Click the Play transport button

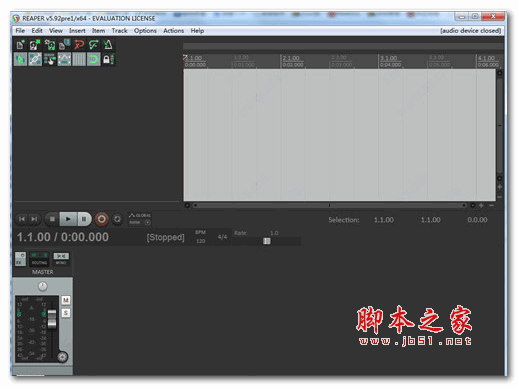[68, 219]
